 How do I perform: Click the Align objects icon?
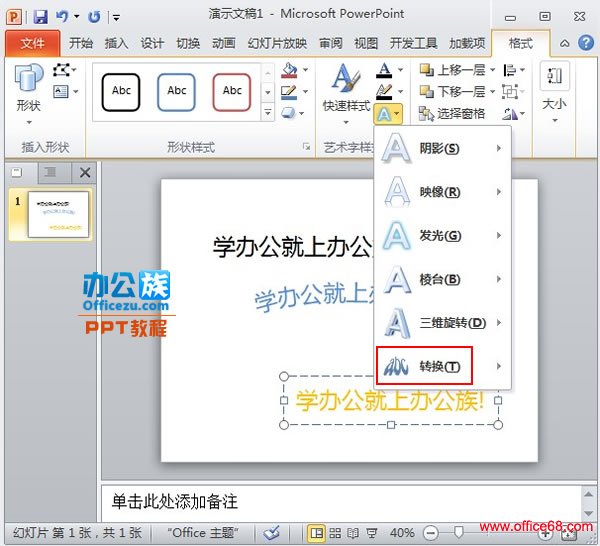click(x=510, y=70)
